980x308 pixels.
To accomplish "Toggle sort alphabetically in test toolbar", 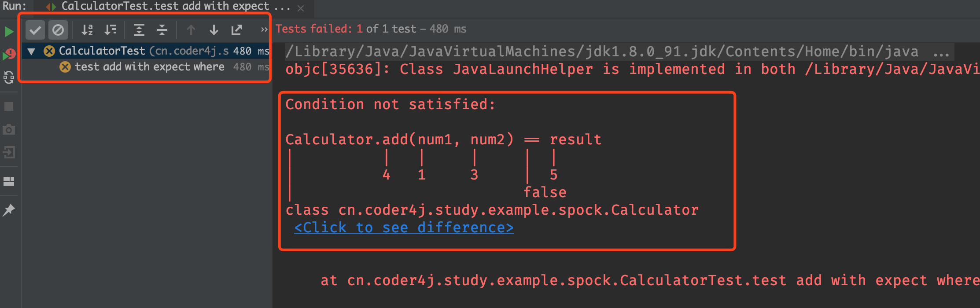I will (87, 30).
